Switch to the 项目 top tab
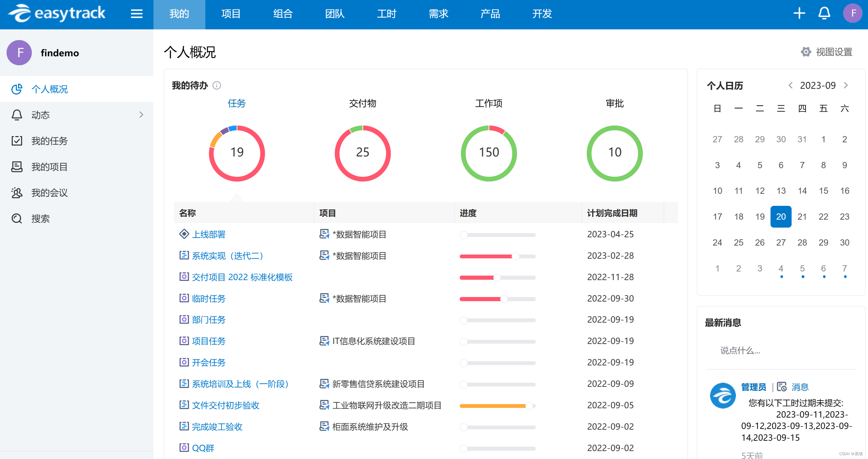The image size is (868, 459). coord(231,14)
